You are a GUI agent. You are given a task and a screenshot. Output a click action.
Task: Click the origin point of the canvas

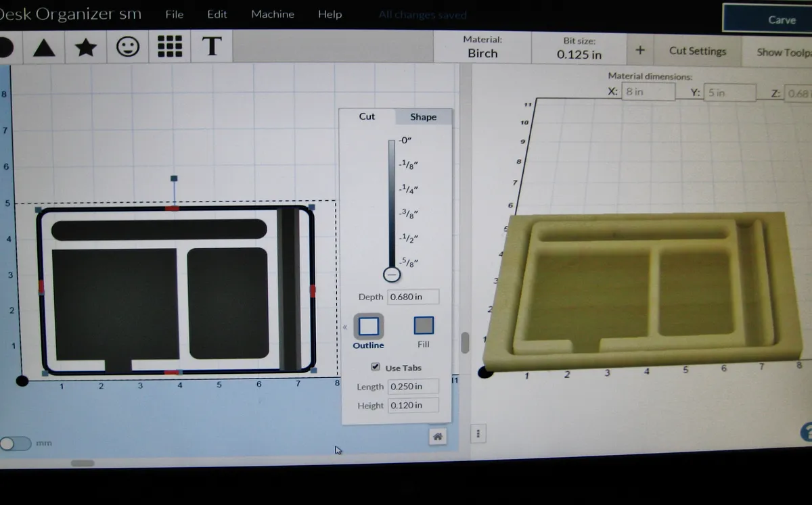click(x=22, y=381)
